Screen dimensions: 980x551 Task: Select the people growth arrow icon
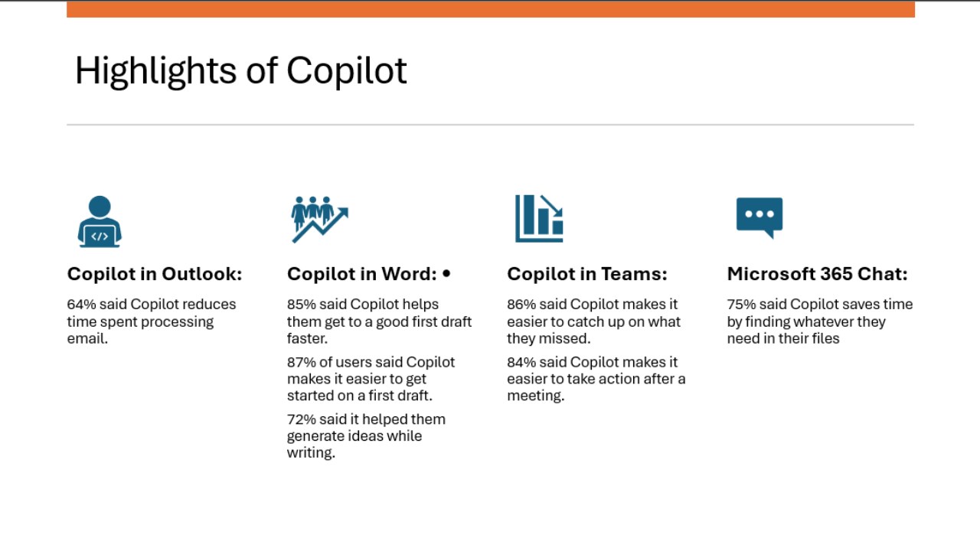(320, 220)
